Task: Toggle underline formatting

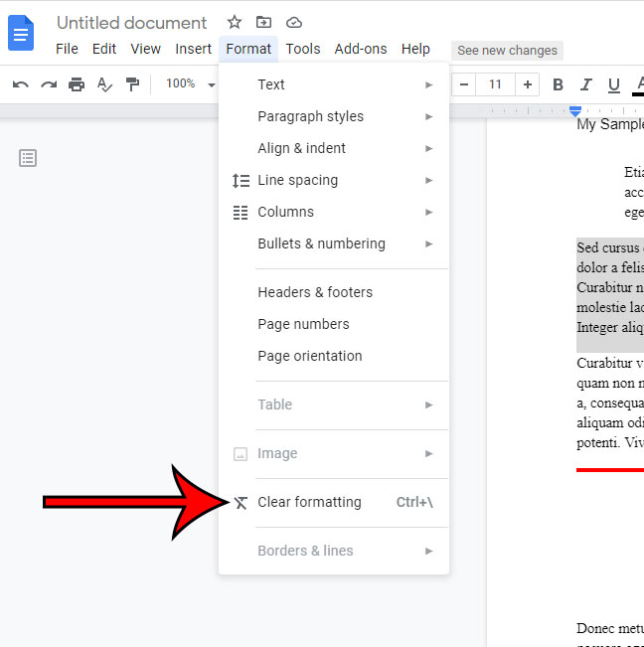Action: pos(614,84)
